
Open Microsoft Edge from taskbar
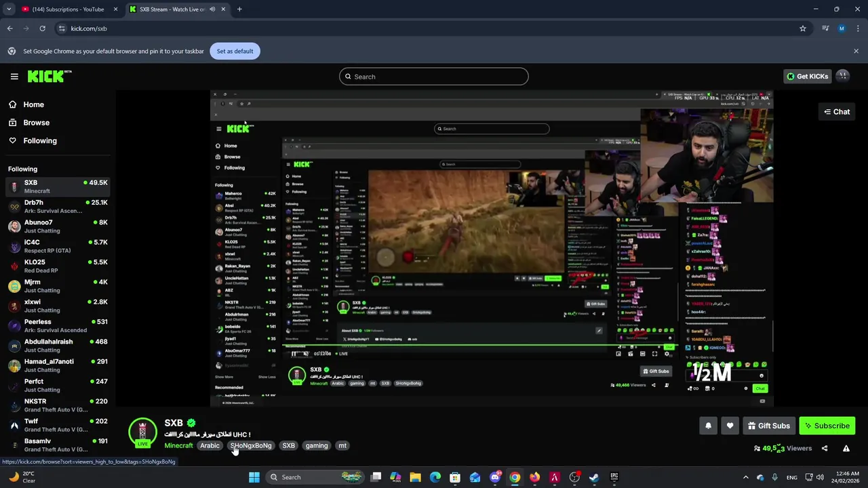tap(435, 477)
